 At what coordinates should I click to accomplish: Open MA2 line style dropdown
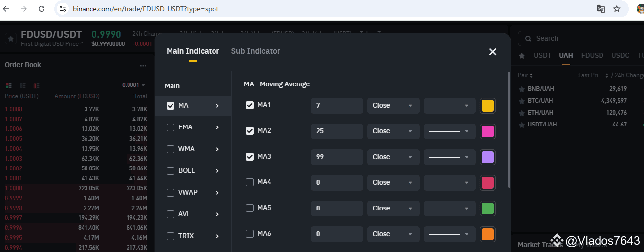[x=449, y=131]
